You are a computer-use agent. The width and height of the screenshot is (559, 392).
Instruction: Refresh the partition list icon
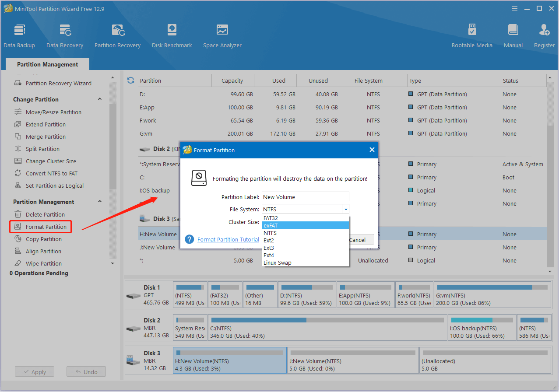tap(130, 80)
